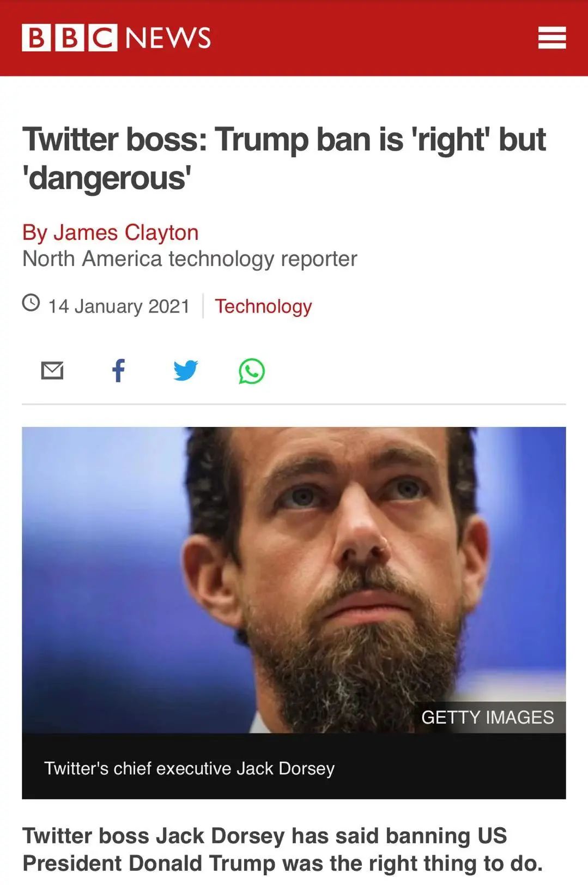Click the GETTY IMAGES credit label
The height and width of the screenshot is (885, 588).
coord(488,717)
